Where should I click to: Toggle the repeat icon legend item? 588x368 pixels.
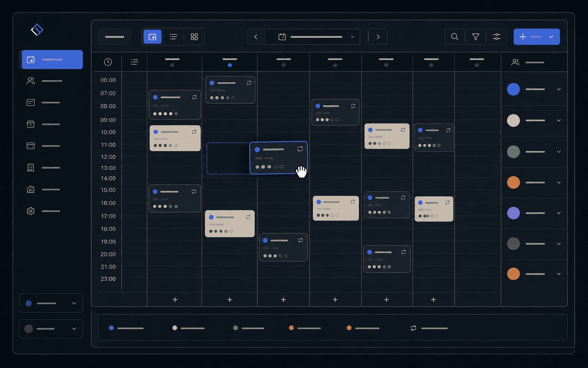click(x=429, y=328)
